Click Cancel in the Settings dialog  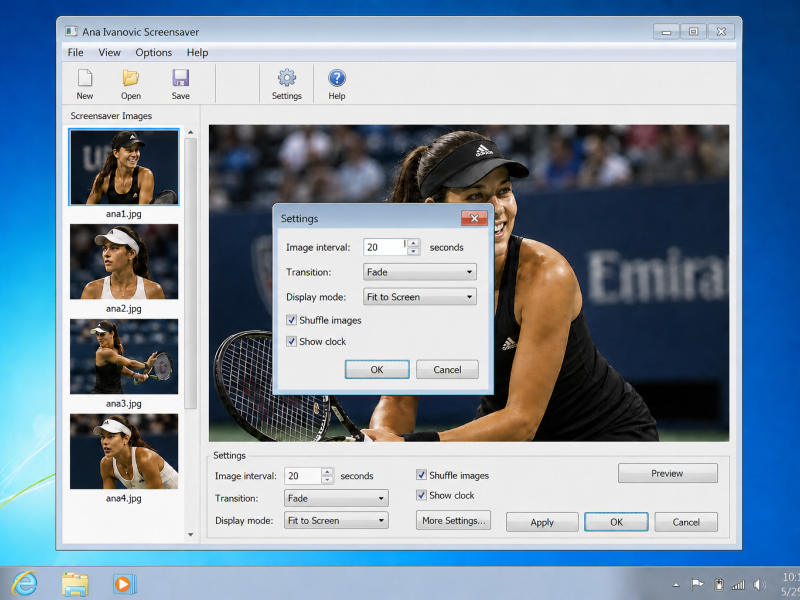[x=447, y=369]
